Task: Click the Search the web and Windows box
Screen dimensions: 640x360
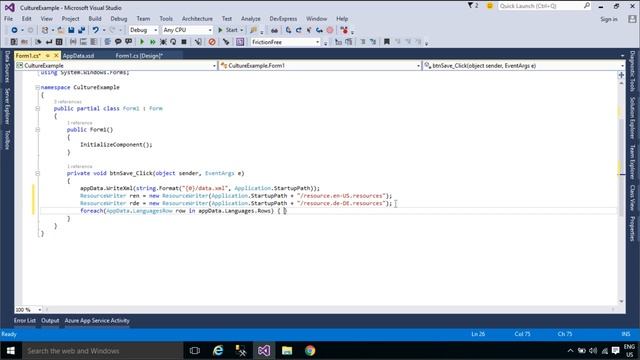Action: tap(102, 351)
